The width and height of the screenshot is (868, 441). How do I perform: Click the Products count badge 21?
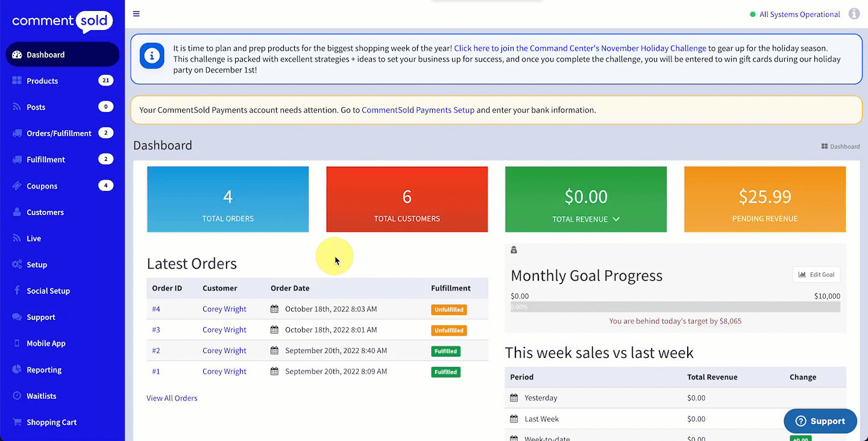[x=105, y=81]
